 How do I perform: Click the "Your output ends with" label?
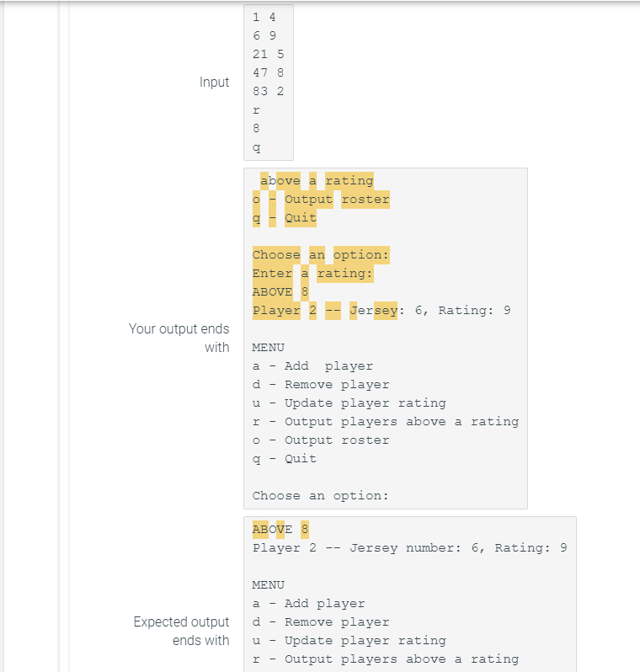point(179,338)
